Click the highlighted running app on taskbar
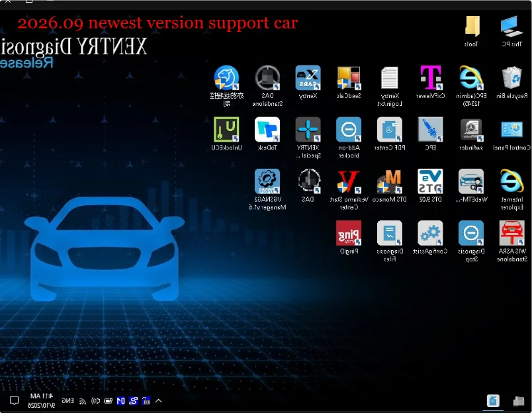The height and width of the screenshot is (413, 532). pyautogui.click(x=493, y=401)
